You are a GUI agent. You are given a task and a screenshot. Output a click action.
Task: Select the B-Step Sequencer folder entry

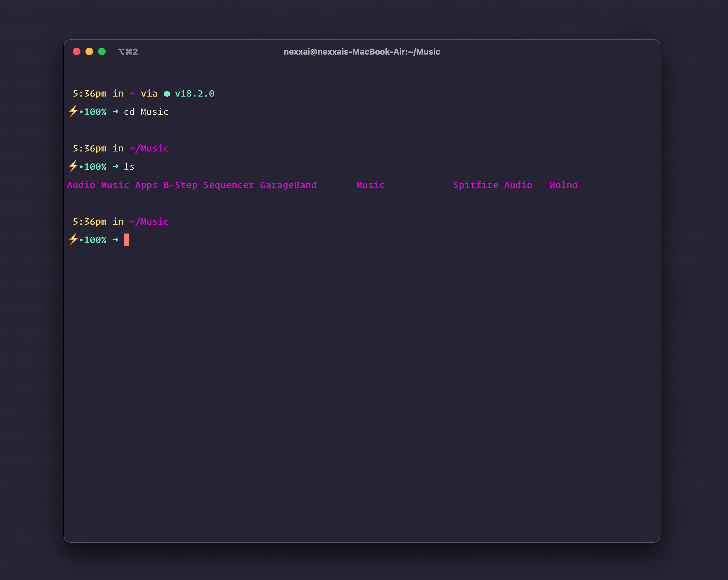pos(209,185)
